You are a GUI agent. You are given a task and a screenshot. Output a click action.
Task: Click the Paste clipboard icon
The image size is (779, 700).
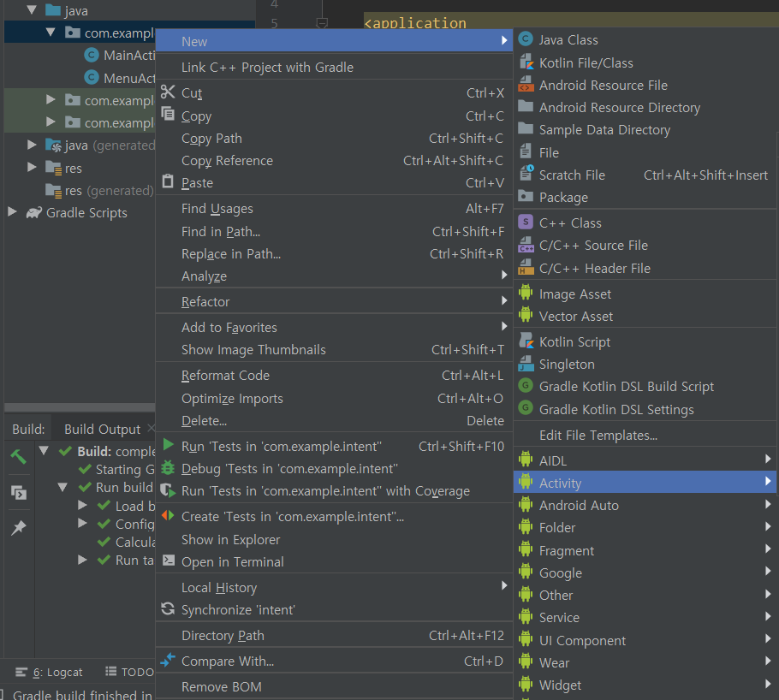[168, 181]
